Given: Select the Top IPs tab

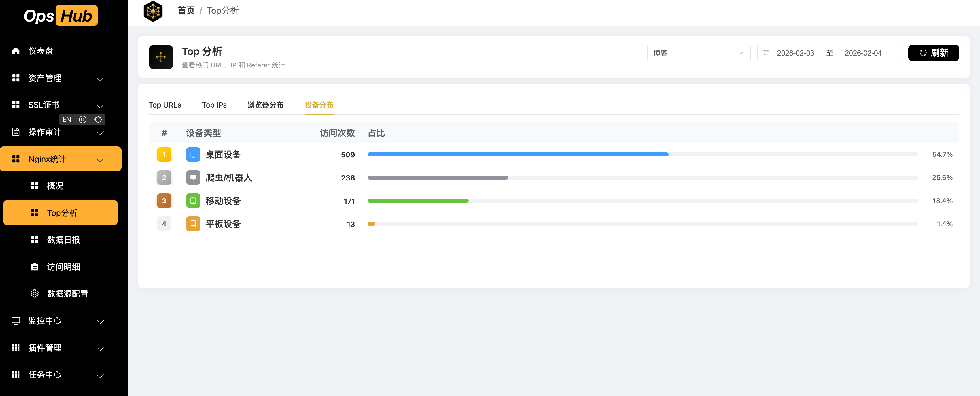Looking at the screenshot, I should [214, 105].
